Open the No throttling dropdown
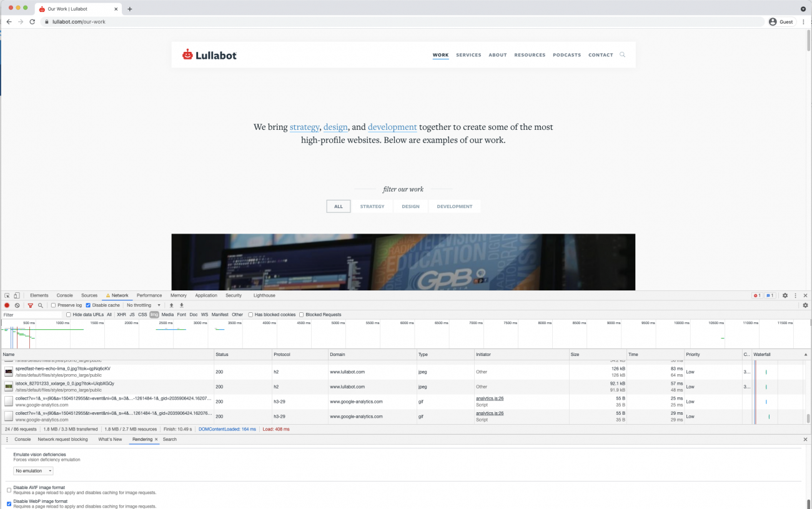 click(x=144, y=305)
